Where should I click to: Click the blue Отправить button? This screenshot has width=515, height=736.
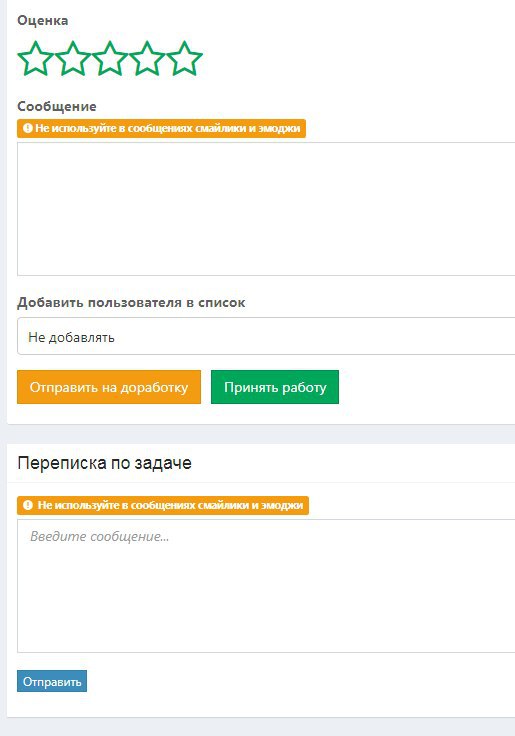coord(52,681)
